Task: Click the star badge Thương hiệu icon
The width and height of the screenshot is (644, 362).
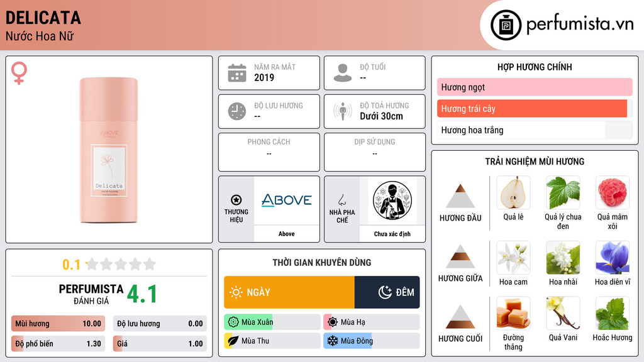Action: 236,200
